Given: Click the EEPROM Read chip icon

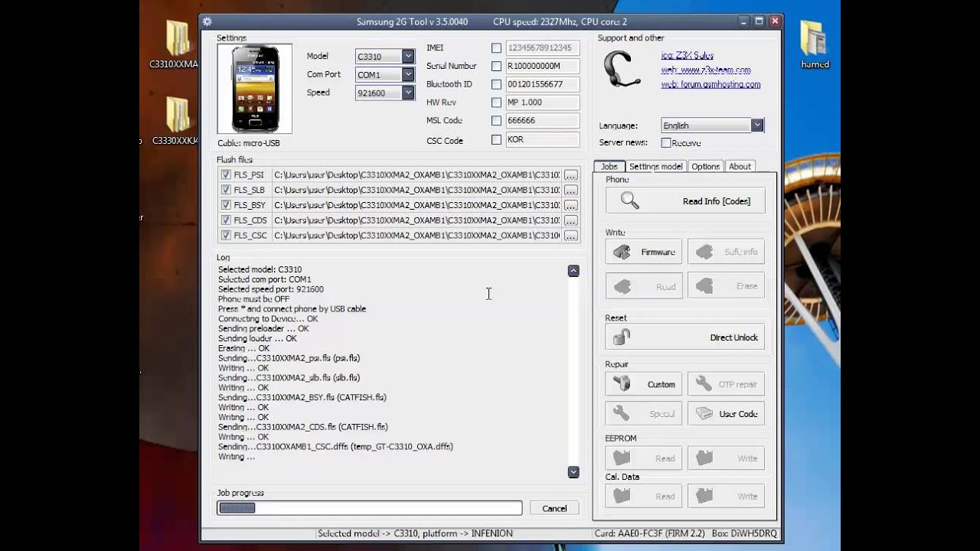Looking at the screenshot, I should 622,458.
